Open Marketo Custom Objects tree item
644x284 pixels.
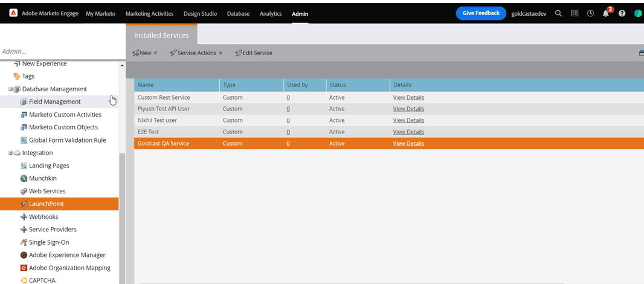tap(63, 127)
